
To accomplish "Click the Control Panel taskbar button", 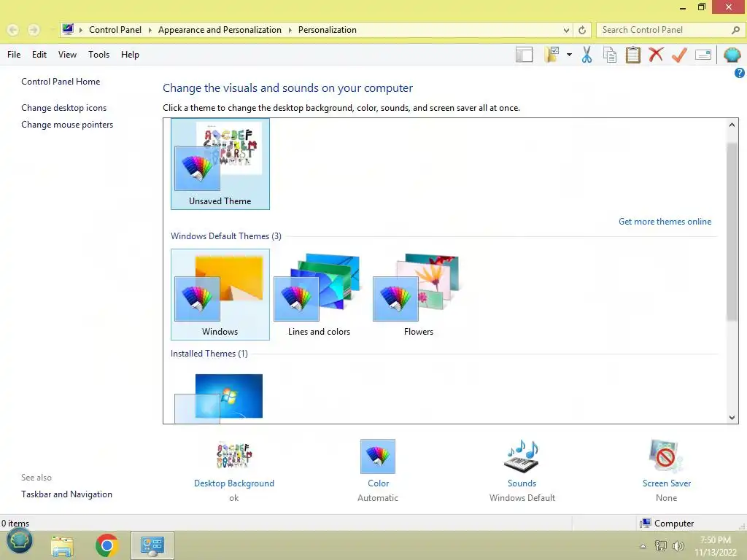I will pyautogui.click(x=152, y=545).
